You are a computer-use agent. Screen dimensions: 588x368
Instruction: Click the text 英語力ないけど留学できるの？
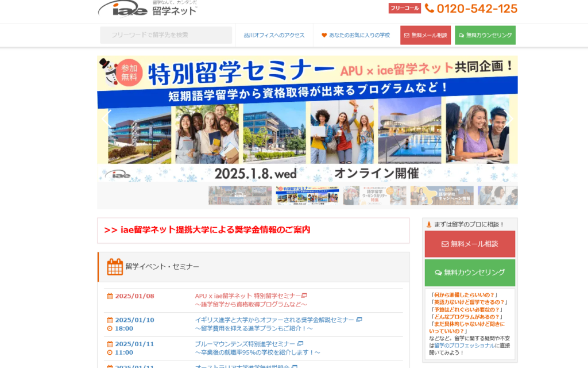469,302
